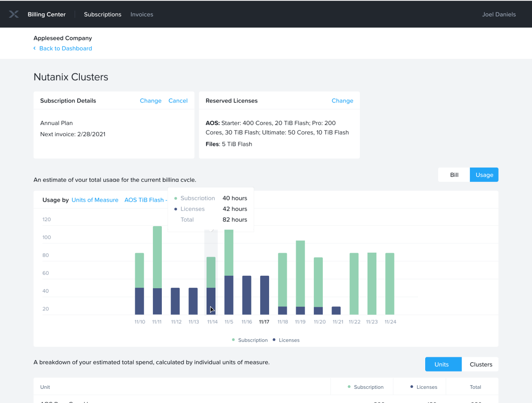Switch to the Invoices section

[141, 14]
